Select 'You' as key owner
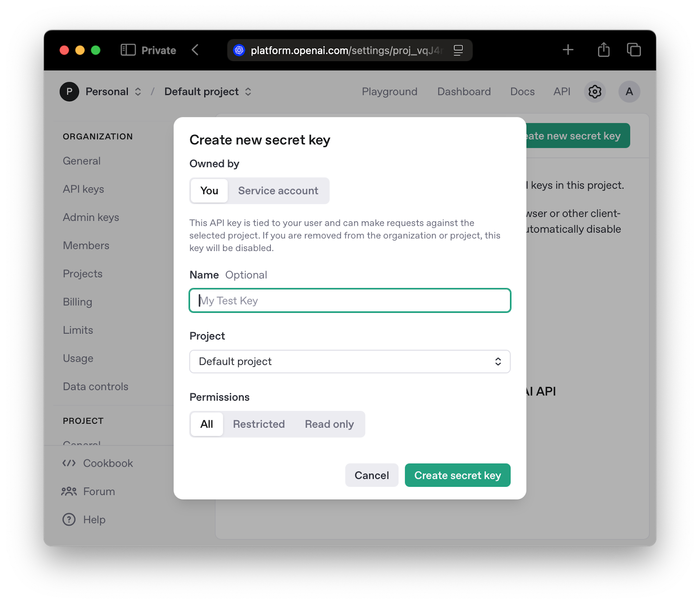 (x=209, y=191)
